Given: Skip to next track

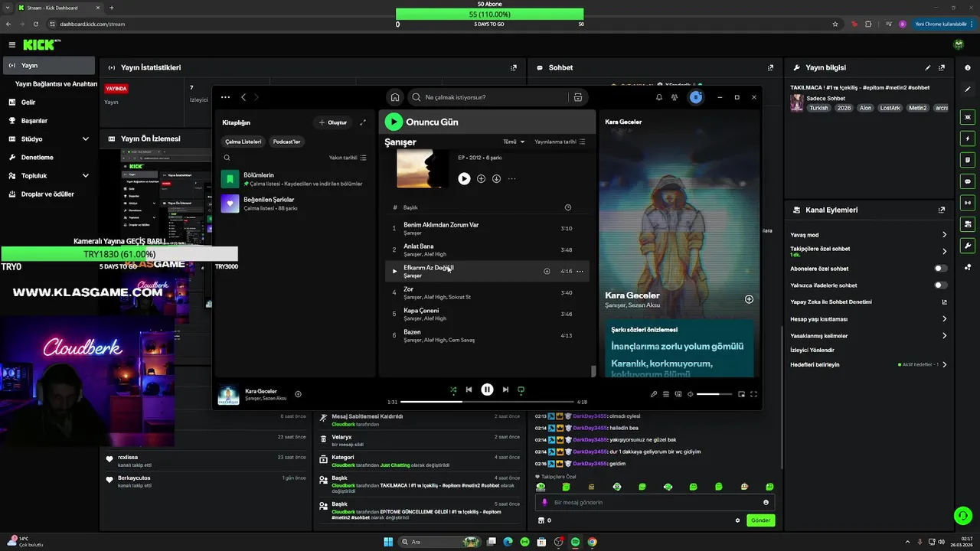Looking at the screenshot, I should coord(505,390).
